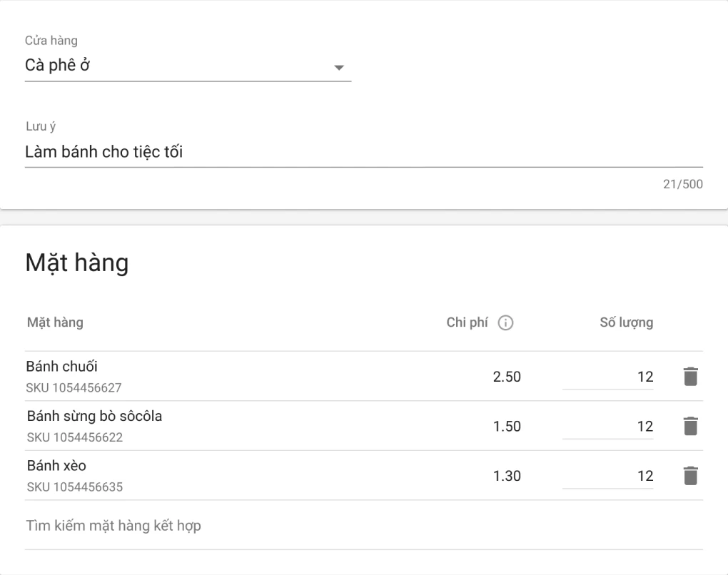Screen dimensions: 728x575
Task: Click the 1.50 cost value
Action: [507, 427]
